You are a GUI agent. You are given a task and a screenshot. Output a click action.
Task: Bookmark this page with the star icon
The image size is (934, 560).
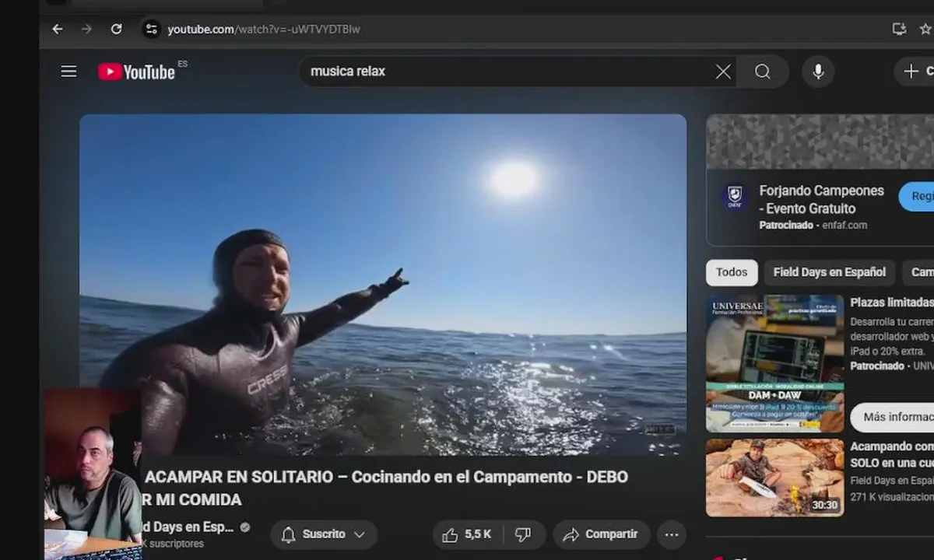click(x=925, y=29)
